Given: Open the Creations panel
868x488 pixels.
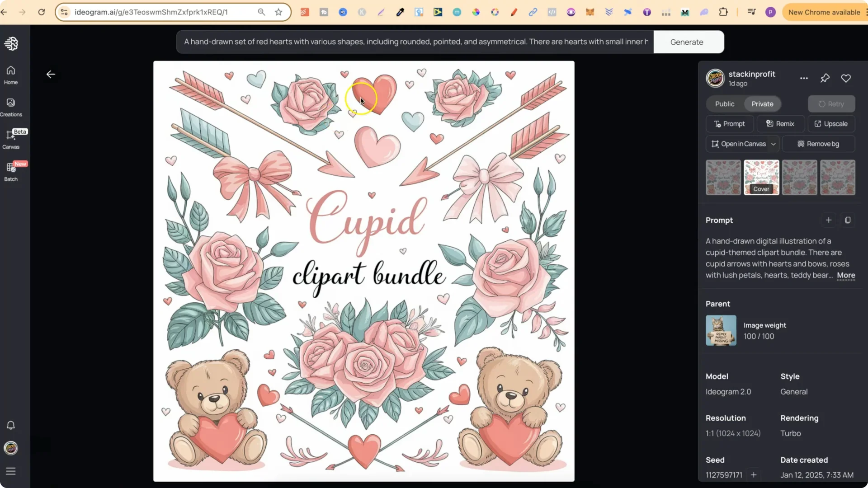Looking at the screenshot, I should [x=10, y=107].
